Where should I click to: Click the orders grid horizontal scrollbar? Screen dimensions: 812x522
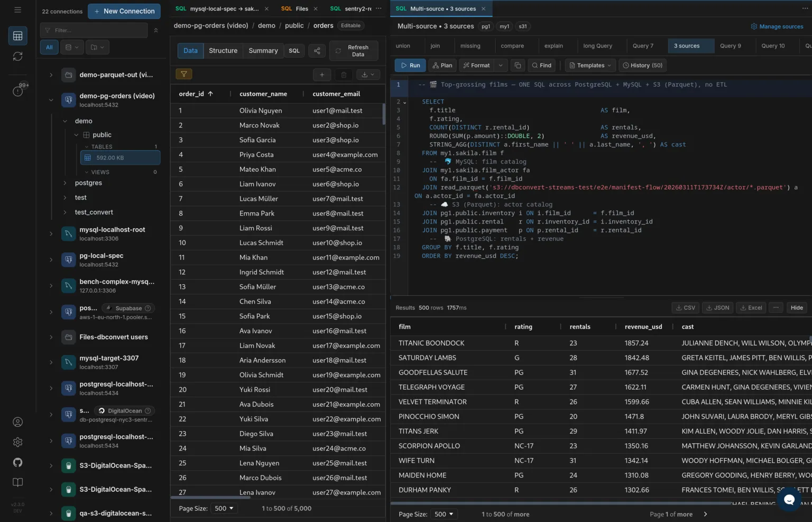210,497
